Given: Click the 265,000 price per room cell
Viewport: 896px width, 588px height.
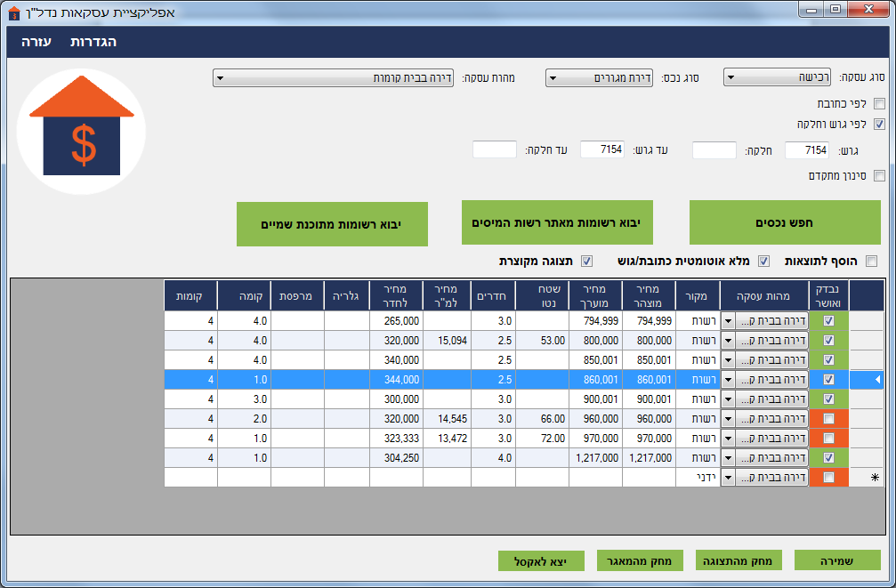Looking at the screenshot, I should click(396, 321).
